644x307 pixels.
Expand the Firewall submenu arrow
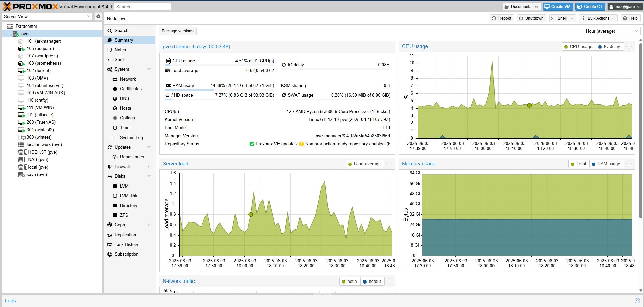pyautogui.click(x=149, y=167)
